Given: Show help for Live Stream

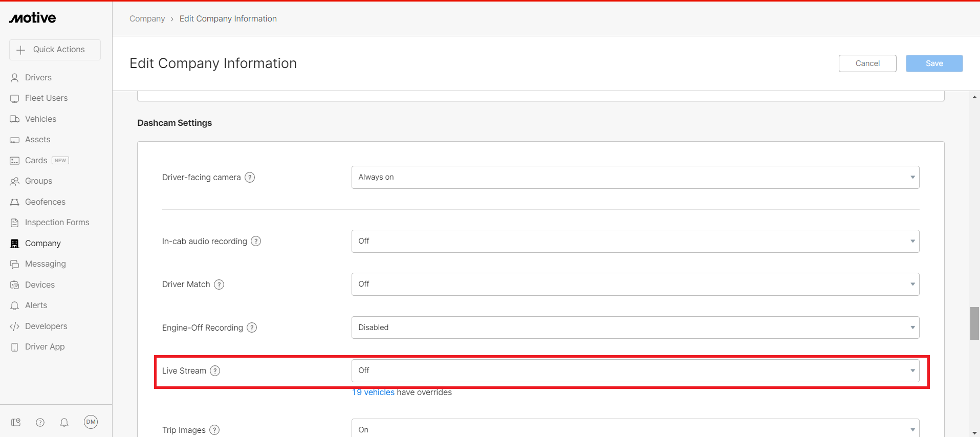Looking at the screenshot, I should click(x=215, y=371).
